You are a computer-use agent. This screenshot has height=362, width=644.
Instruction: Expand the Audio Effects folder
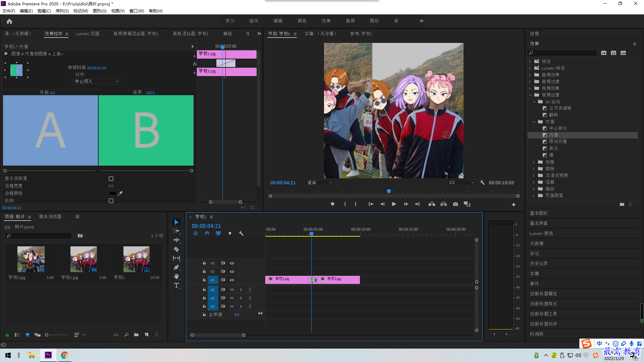click(x=530, y=75)
